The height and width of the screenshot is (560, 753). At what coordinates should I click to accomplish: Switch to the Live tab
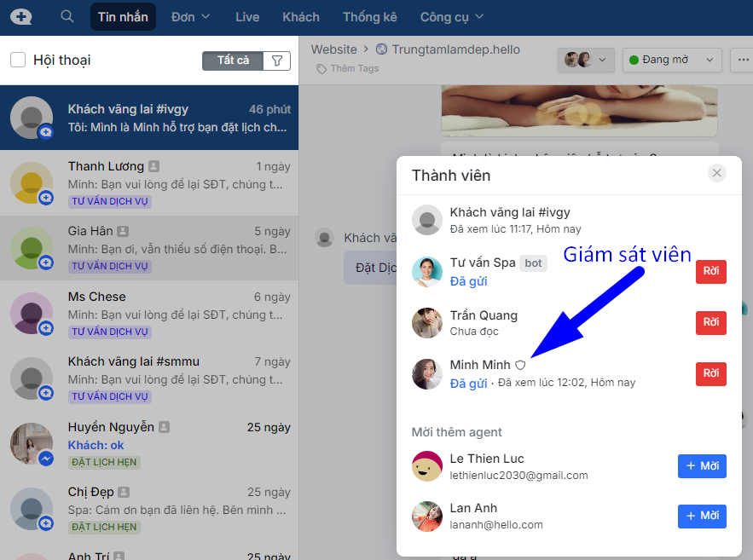(247, 17)
